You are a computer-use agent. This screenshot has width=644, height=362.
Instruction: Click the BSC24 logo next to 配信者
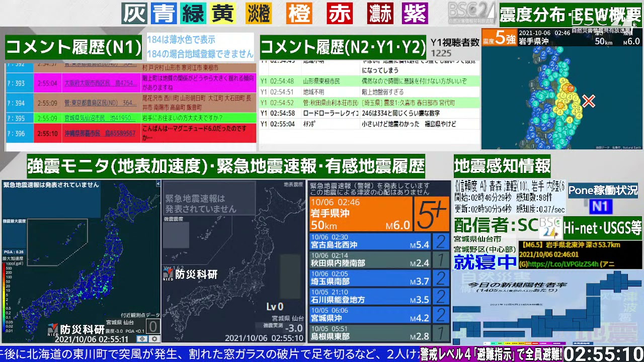click(x=549, y=228)
